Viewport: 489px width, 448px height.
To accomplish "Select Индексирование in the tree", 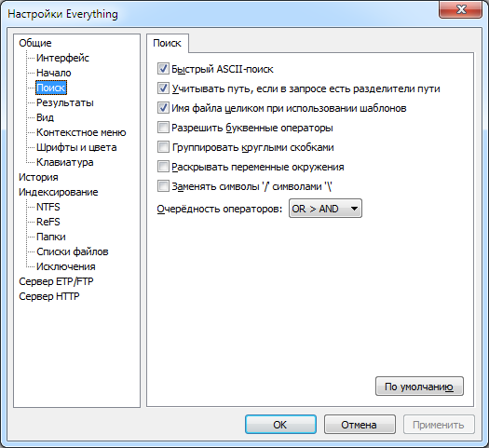I will [x=59, y=192].
